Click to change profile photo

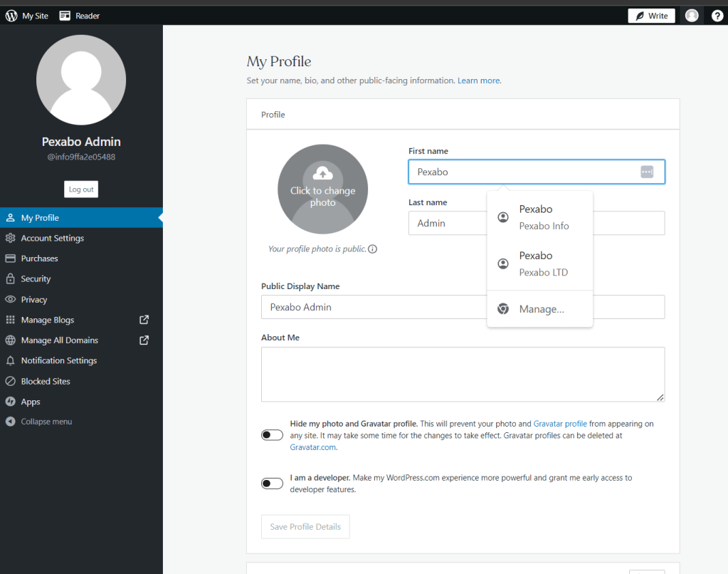pyautogui.click(x=322, y=189)
